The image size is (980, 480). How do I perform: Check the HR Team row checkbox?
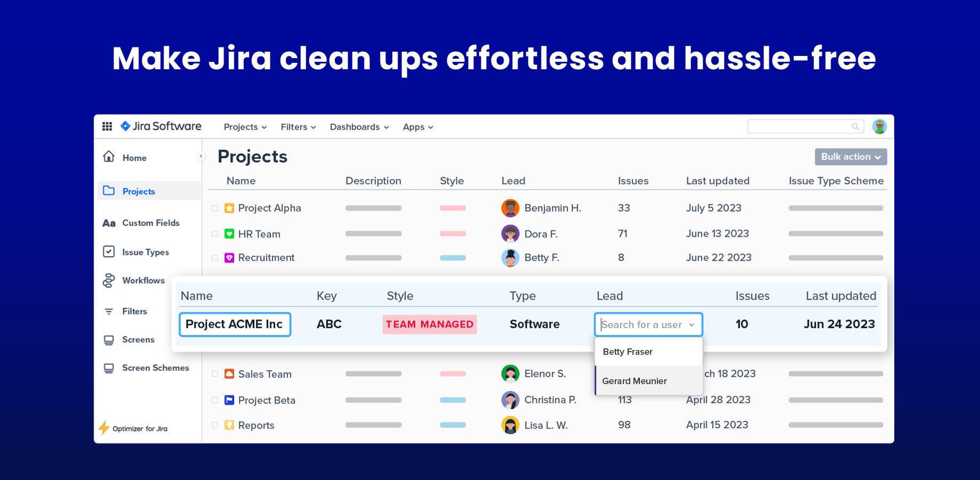215,234
